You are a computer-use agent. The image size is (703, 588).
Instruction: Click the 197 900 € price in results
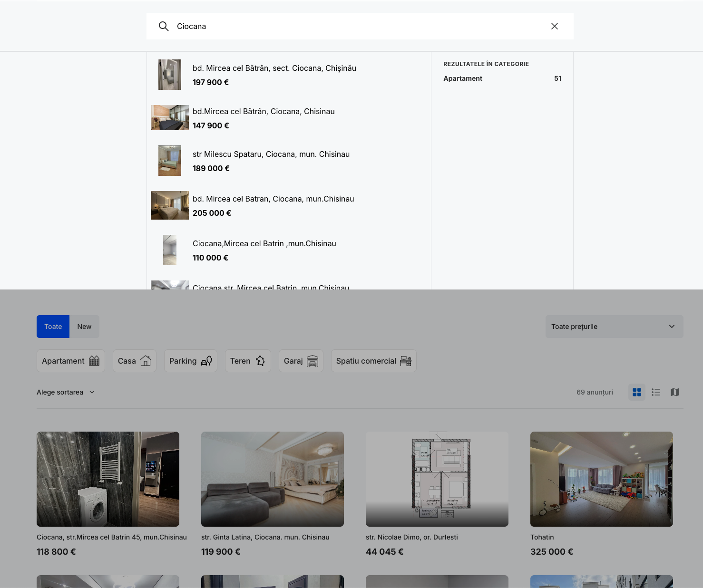click(211, 82)
